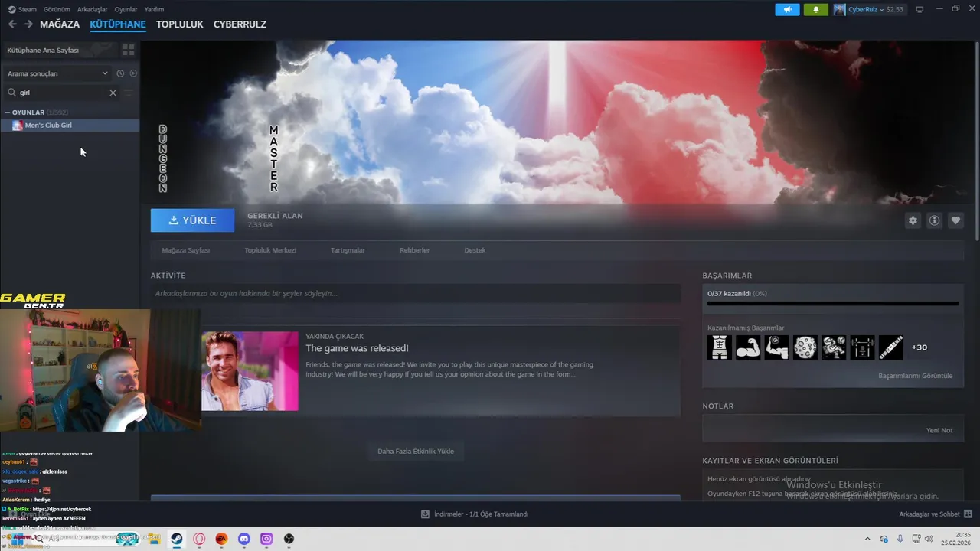Open the Görünüm menu
The image size is (980, 551).
[57, 9]
